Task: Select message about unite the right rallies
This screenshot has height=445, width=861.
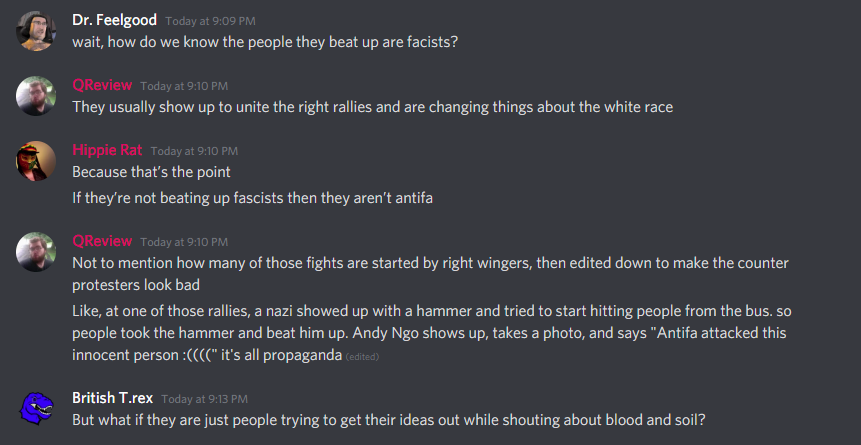Action: coord(372,107)
